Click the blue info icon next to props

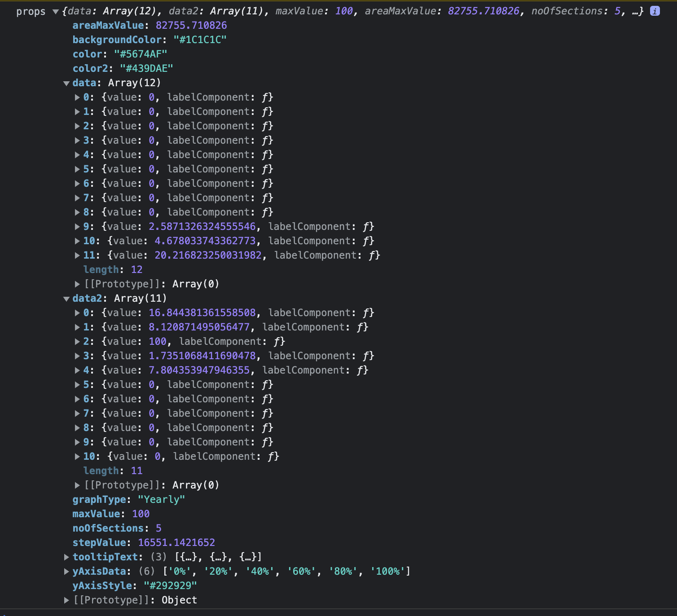[655, 12]
